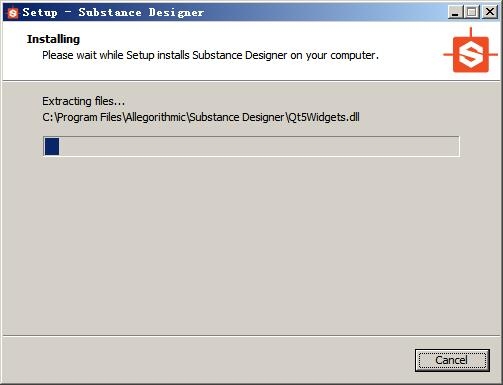503x385 pixels.
Task: Click the word 'Designer' in the header description
Action: (x=266, y=55)
